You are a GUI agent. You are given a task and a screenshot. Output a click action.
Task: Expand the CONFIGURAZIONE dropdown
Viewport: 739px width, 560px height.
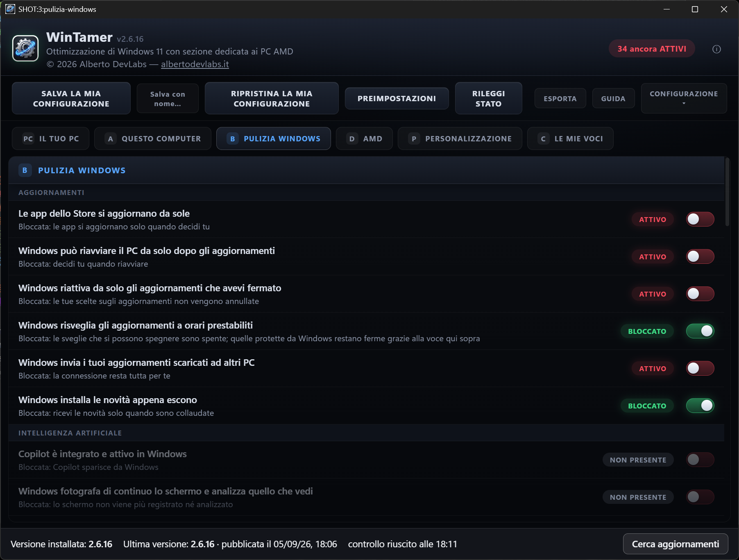point(684,98)
